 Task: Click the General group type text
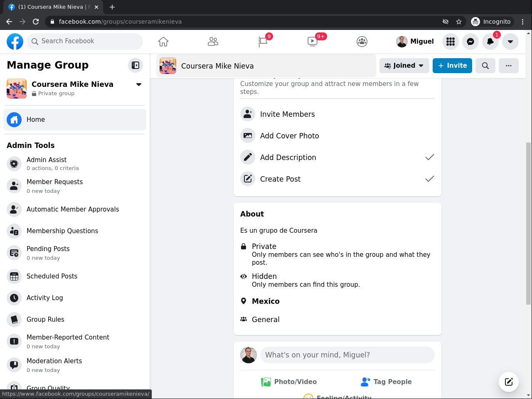[x=266, y=320]
